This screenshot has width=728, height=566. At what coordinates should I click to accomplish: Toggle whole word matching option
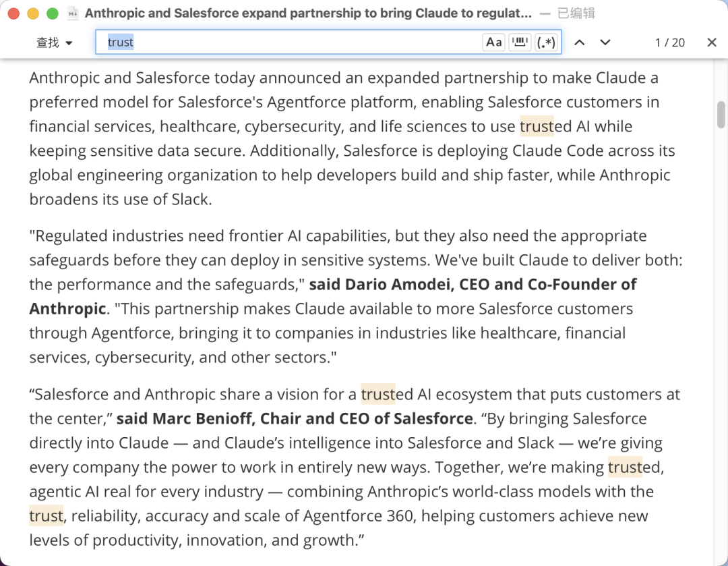520,43
